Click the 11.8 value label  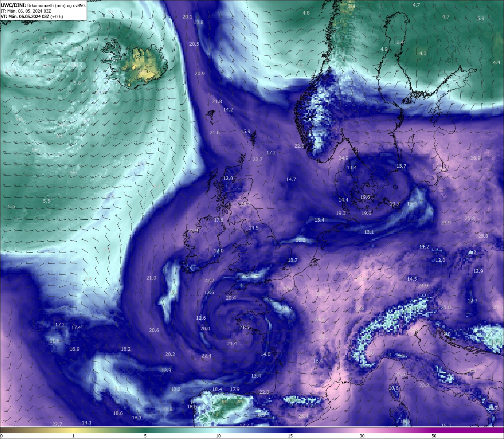click(x=167, y=409)
